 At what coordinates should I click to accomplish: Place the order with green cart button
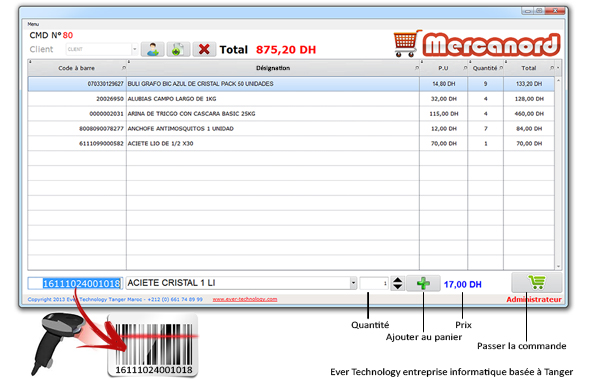pos(537,282)
